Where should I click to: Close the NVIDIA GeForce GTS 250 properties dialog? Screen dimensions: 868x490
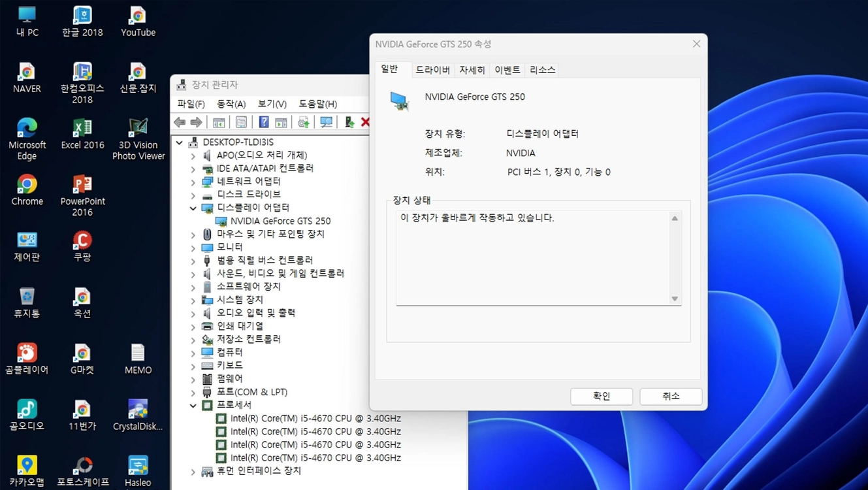(x=696, y=44)
